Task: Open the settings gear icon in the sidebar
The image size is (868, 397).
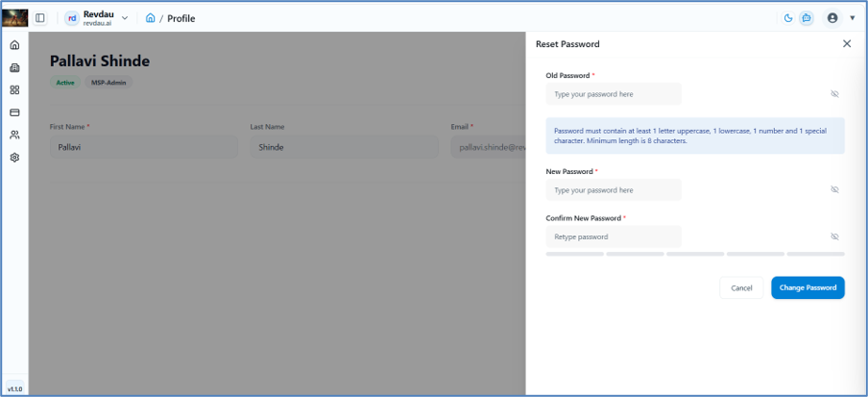Action: tap(15, 158)
